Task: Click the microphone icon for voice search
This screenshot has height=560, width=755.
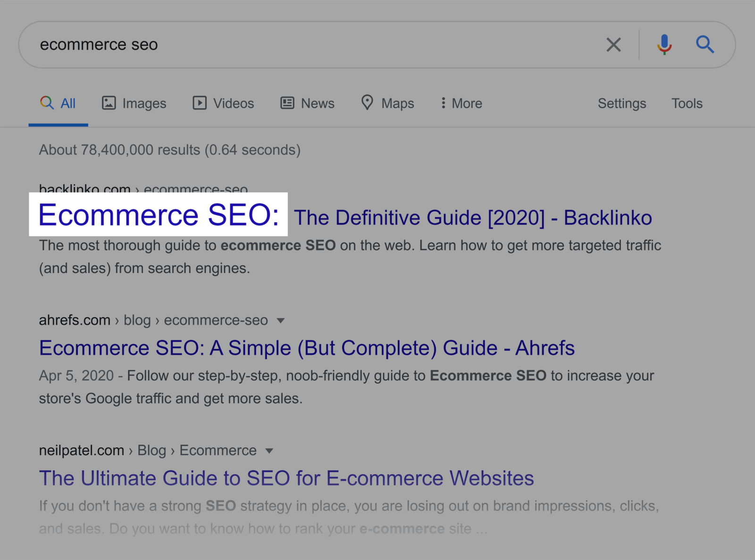Action: click(x=663, y=45)
